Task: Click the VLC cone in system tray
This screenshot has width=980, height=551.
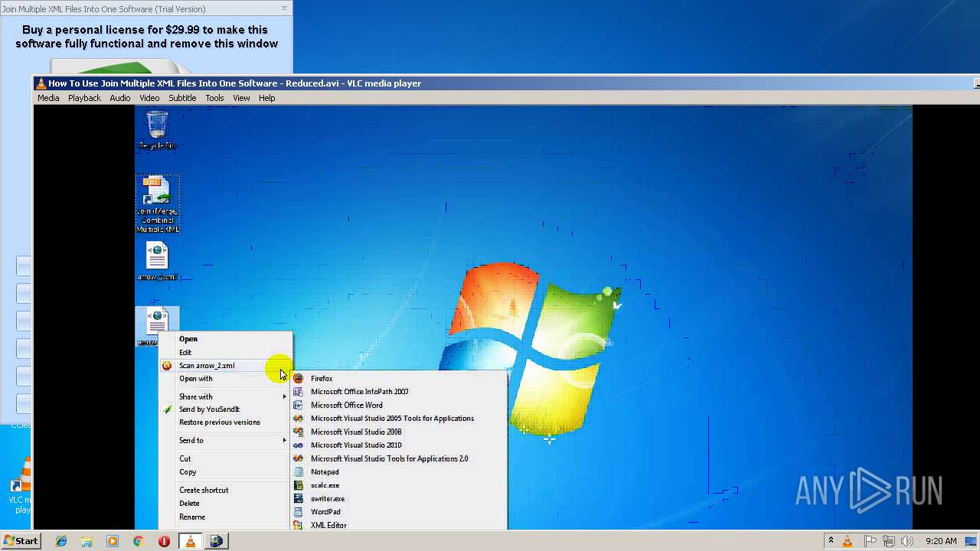Action: pos(848,541)
